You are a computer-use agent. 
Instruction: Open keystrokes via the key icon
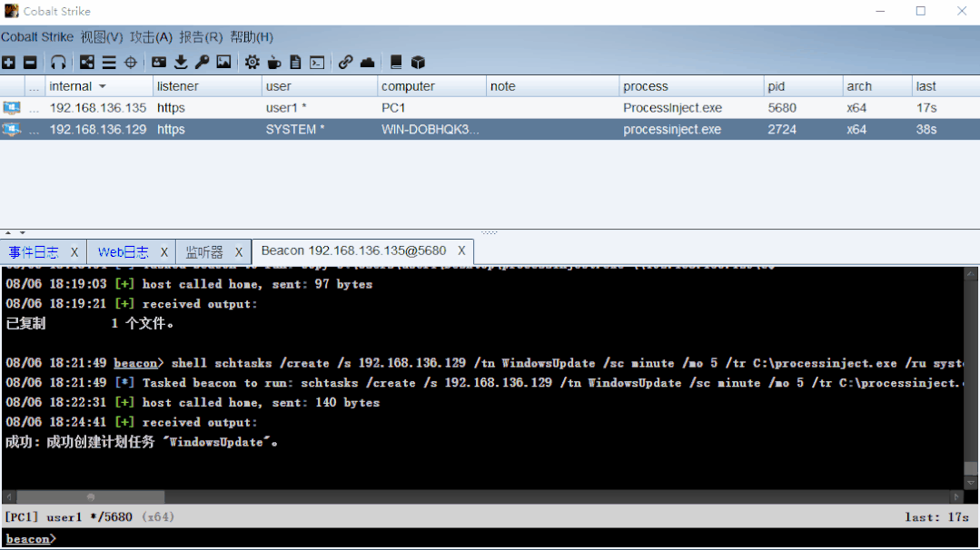[202, 63]
